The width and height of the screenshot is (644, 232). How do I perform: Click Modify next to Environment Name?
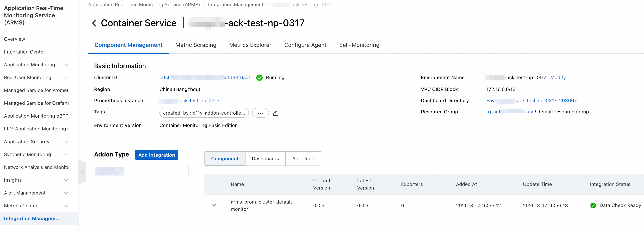(558, 78)
